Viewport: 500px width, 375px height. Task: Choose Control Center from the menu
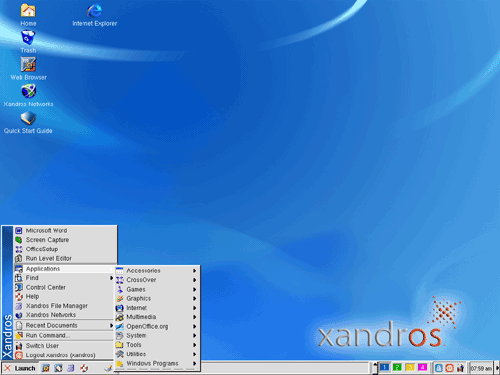point(64,287)
